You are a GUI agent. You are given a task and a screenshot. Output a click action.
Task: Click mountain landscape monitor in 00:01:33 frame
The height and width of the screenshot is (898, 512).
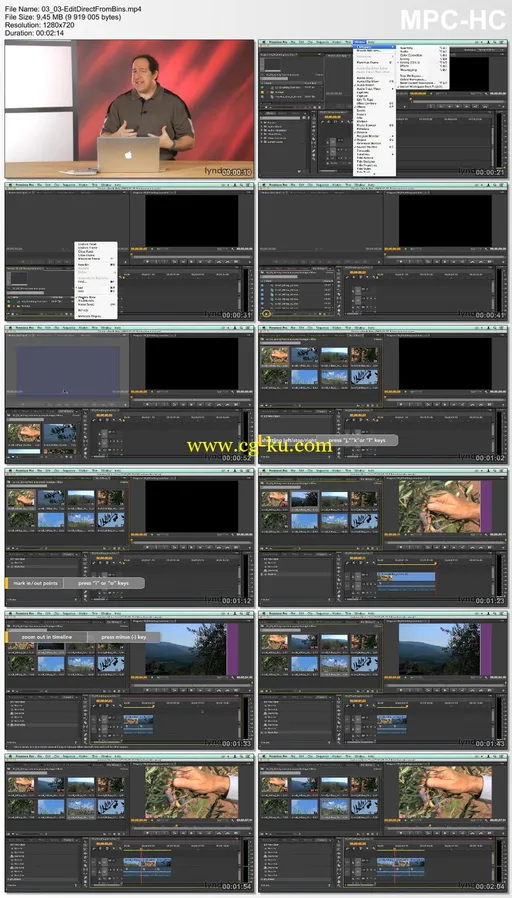point(186,649)
